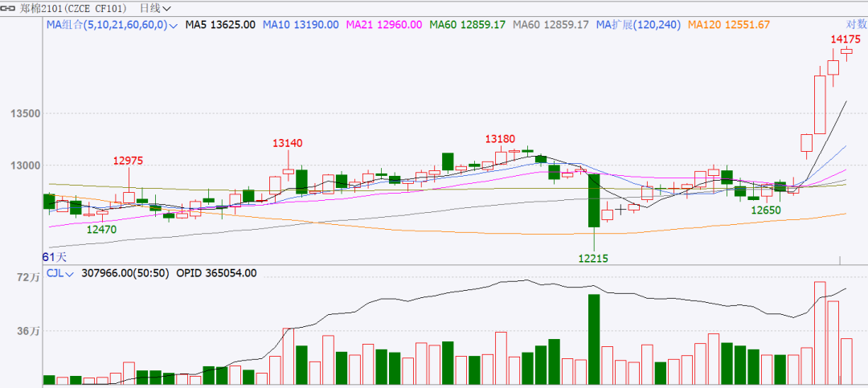Click the 12215 low price marker

point(593,258)
